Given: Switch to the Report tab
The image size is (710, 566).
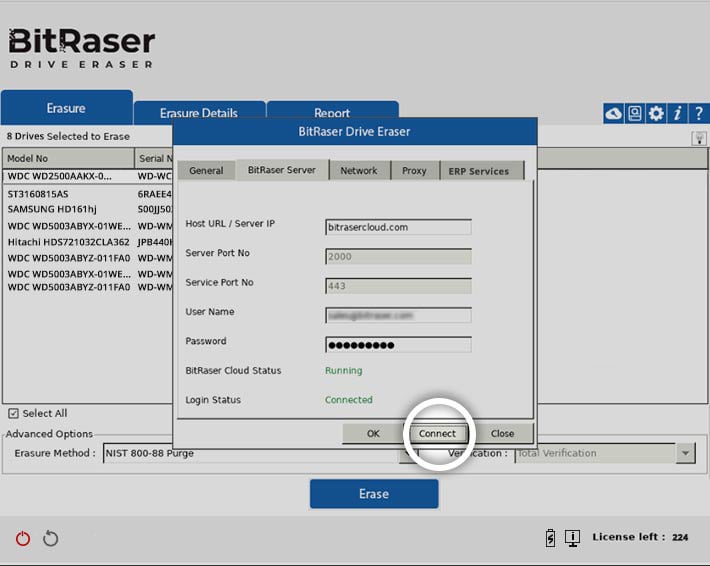Looking at the screenshot, I should (x=332, y=112).
